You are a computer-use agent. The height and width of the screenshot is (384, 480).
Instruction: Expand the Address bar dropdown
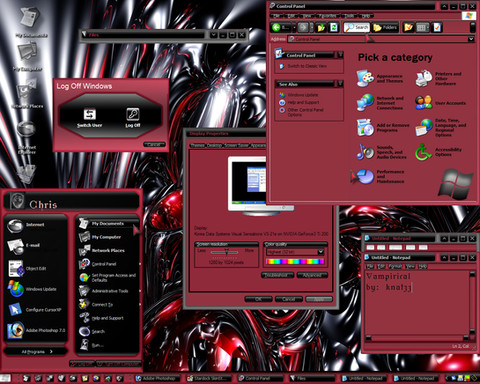[x=471, y=39]
